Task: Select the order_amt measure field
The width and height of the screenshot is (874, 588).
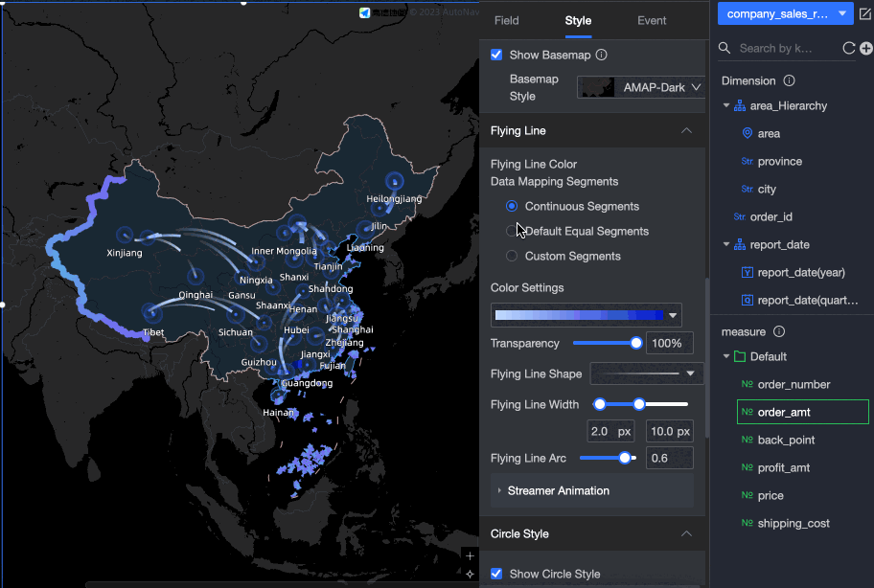Action: 803,412
